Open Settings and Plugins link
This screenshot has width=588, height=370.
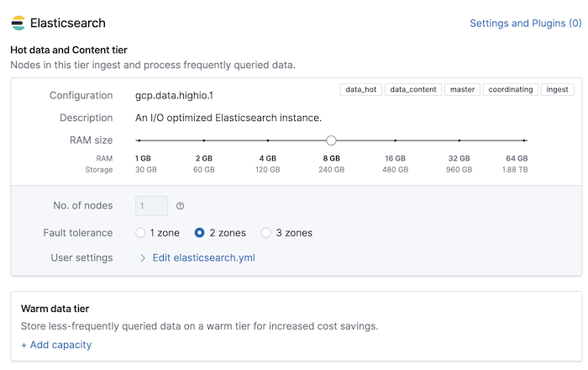(525, 24)
